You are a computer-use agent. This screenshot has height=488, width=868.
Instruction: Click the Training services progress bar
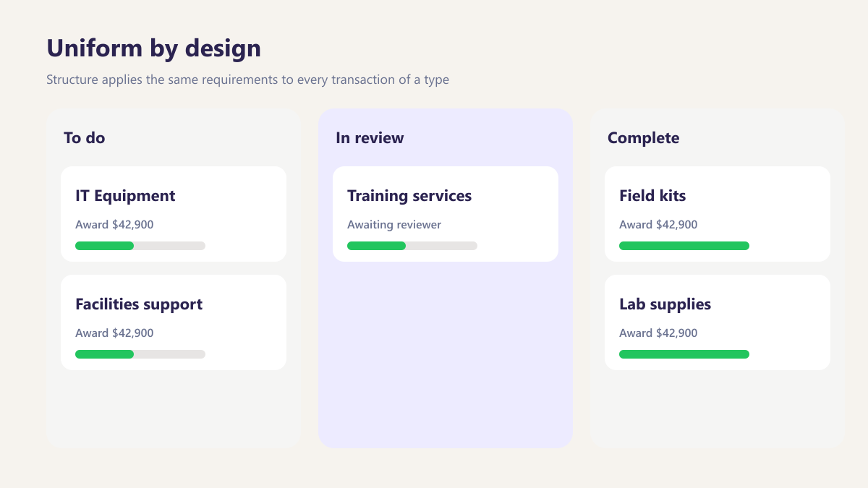pyautogui.click(x=412, y=246)
